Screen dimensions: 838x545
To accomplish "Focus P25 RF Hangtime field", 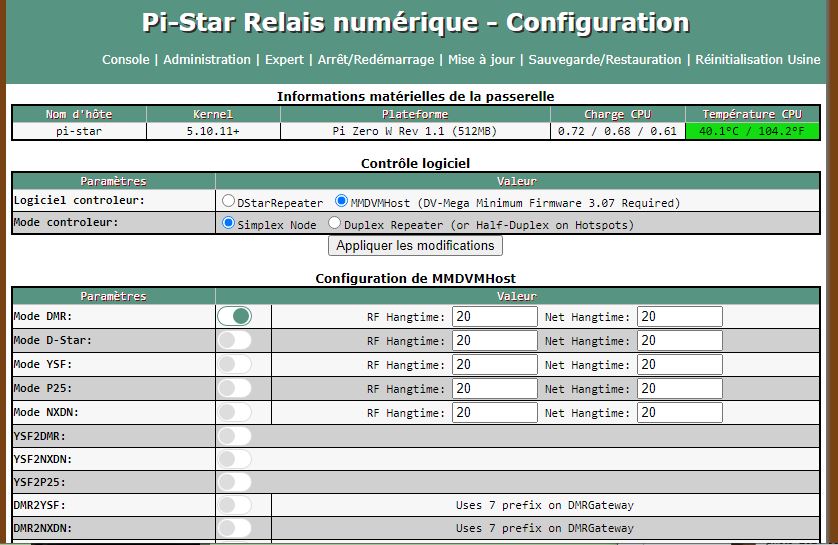I will coord(495,388).
